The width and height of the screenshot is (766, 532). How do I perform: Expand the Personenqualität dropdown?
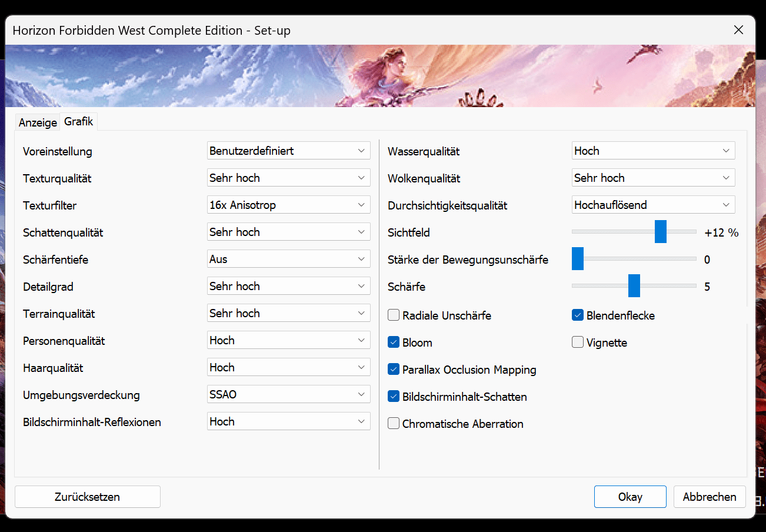point(288,340)
